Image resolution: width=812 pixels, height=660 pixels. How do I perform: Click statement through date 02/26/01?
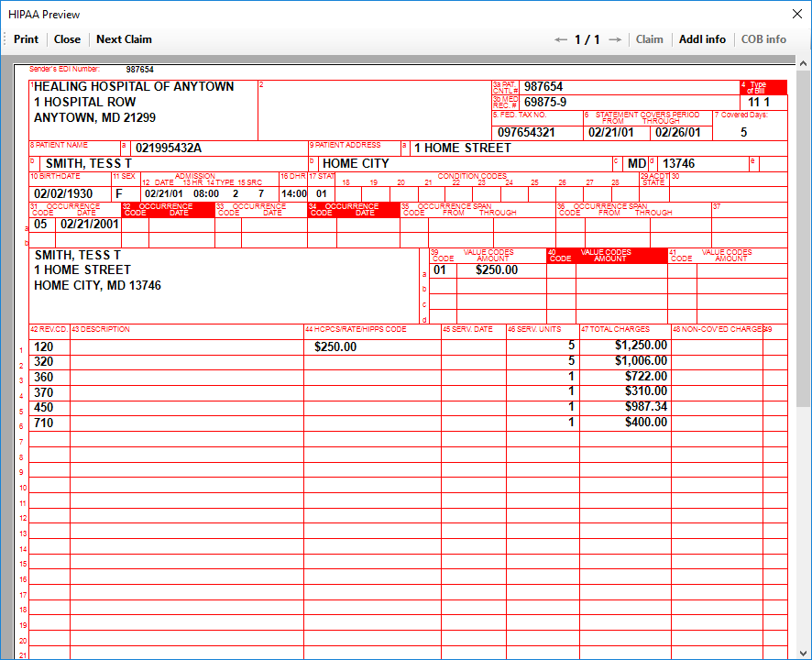[x=678, y=132]
